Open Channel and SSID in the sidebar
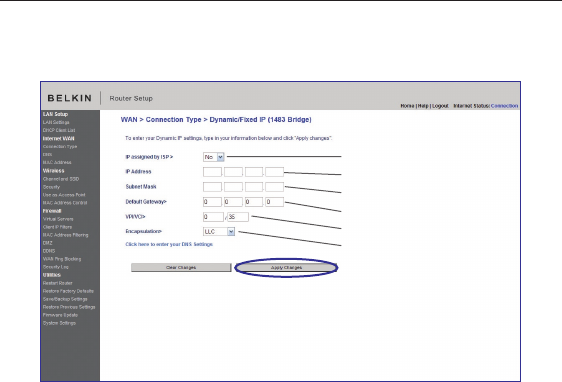Screen dimensions: 562x382 coord(61,179)
